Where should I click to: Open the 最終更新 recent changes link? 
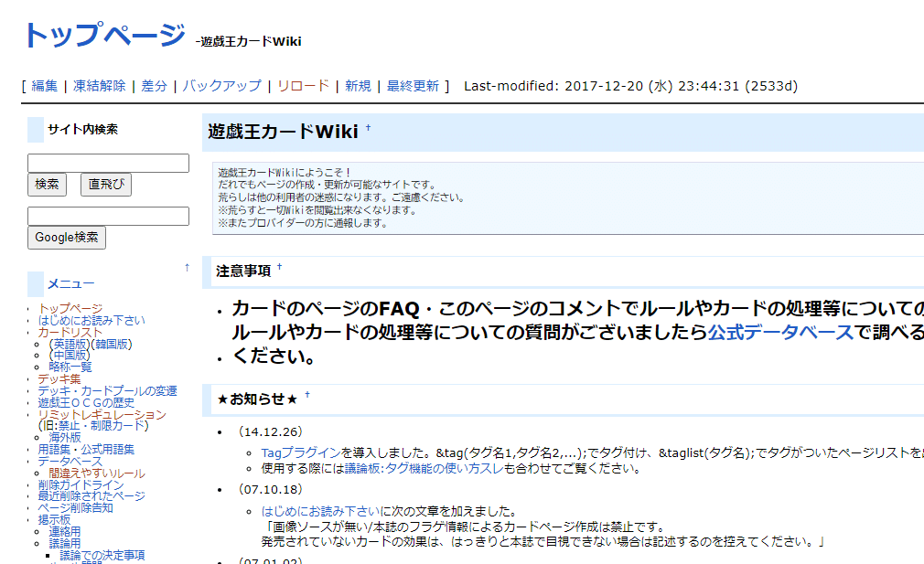(413, 86)
